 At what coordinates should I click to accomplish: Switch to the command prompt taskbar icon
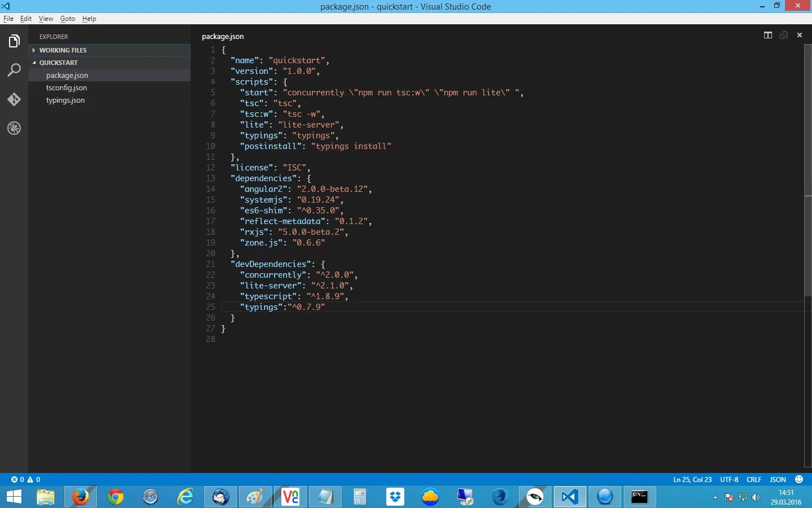(x=640, y=497)
